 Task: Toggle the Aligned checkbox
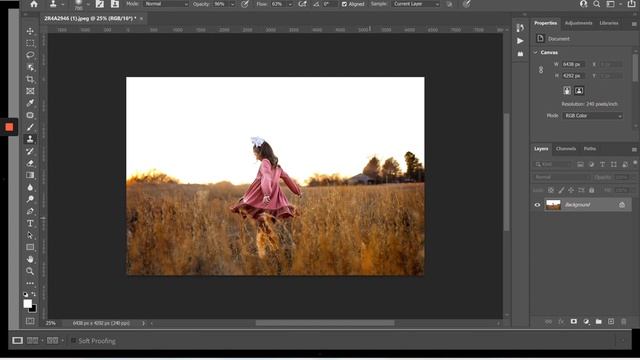pos(344,4)
